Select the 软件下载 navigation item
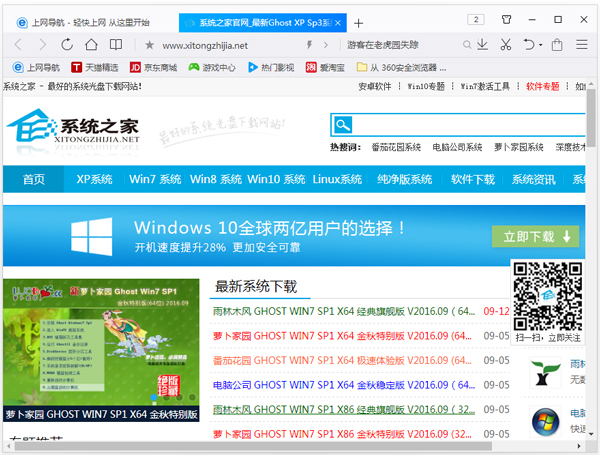 pos(473,179)
